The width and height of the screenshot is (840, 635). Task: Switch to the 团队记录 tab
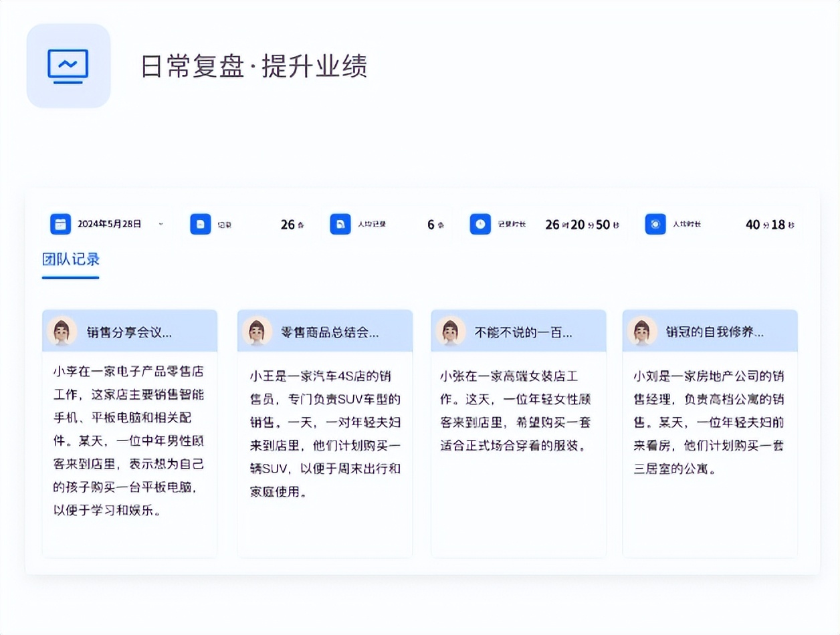coord(70,259)
